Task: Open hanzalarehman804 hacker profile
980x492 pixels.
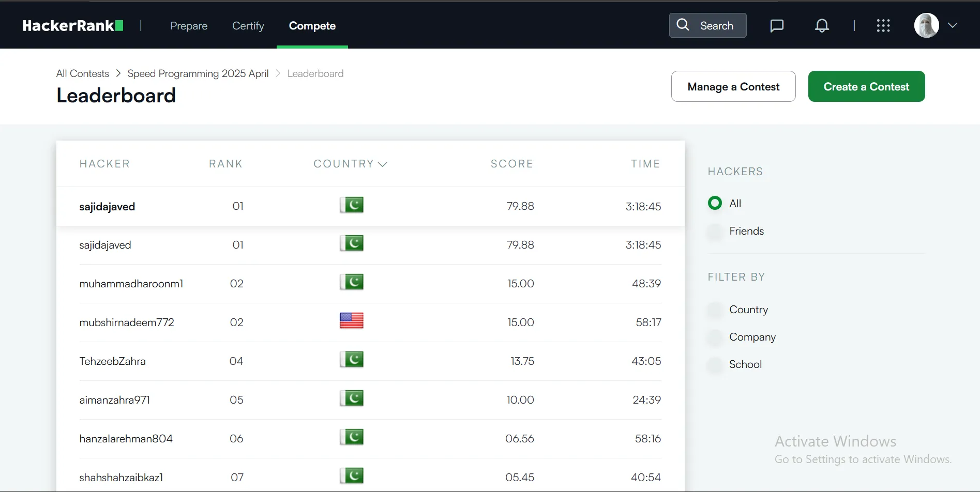Action: [126, 439]
